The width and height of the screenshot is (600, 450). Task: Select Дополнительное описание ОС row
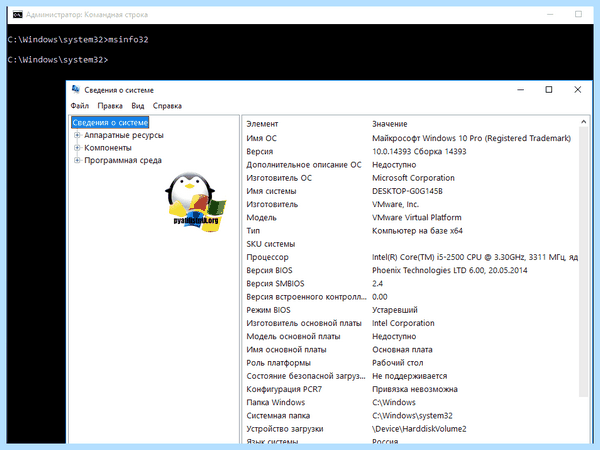click(x=411, y=165)
